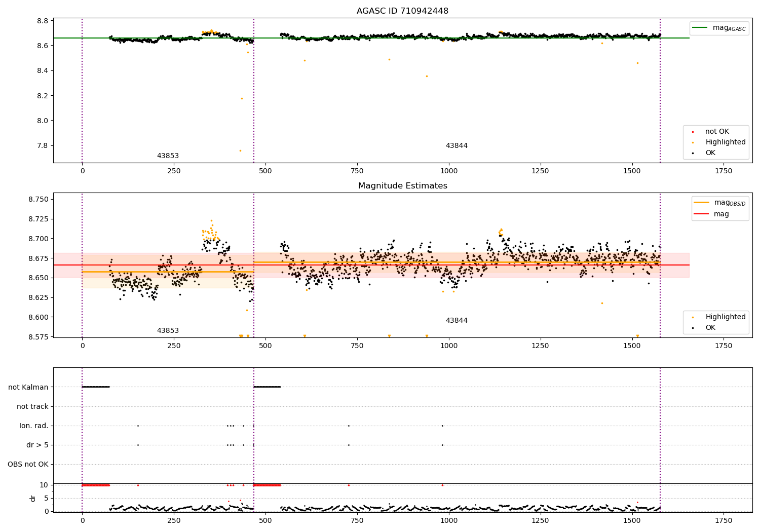Click the 10 y-tick of dr panel
The image size is (760, 532).
pos(44,485)
